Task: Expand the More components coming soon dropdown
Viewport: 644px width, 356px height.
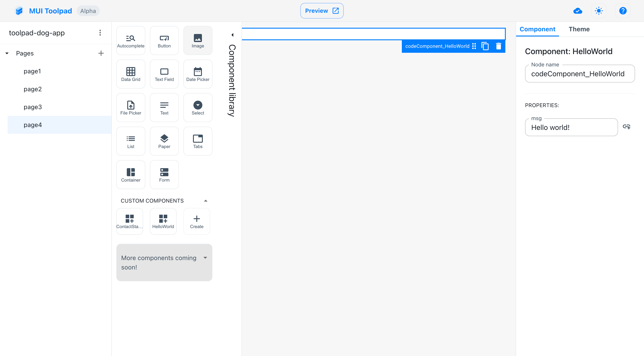Action: click(x=206, y=258)
